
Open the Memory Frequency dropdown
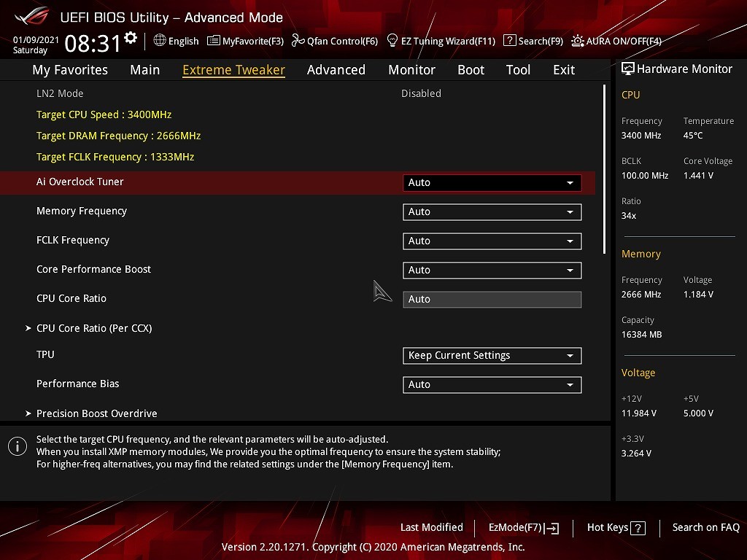click(492, 212)
